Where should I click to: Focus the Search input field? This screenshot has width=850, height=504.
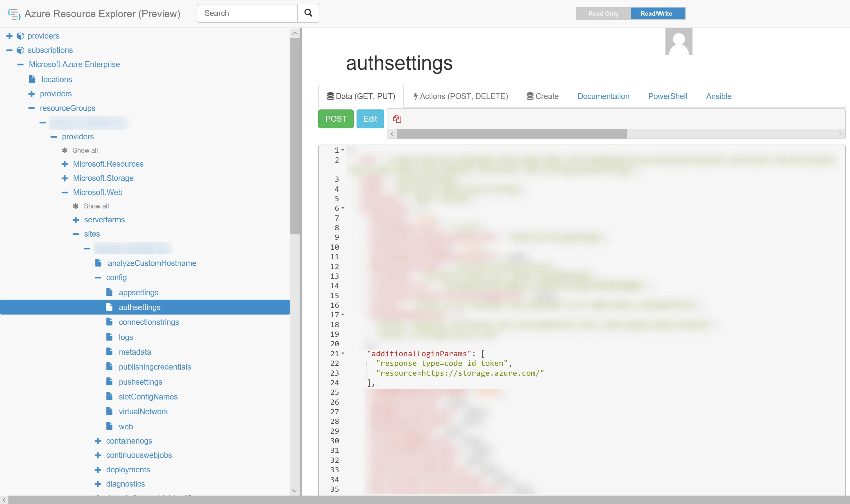[x=247, y=13]
